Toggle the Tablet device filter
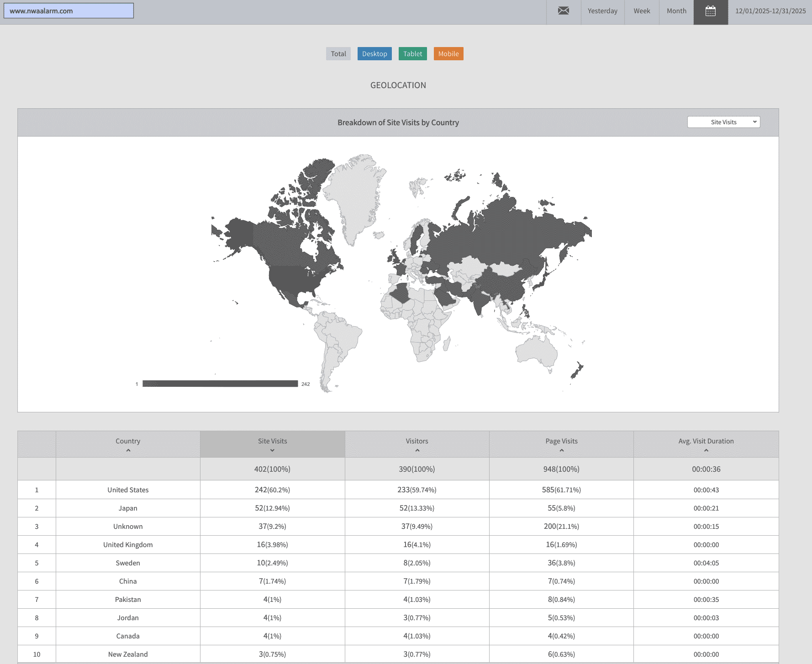The height and width of the screenshot is (664, 812). click(x=412, y=54)
